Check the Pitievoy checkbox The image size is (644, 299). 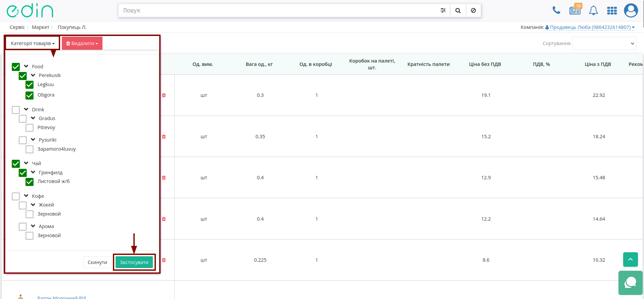(30, 128)
